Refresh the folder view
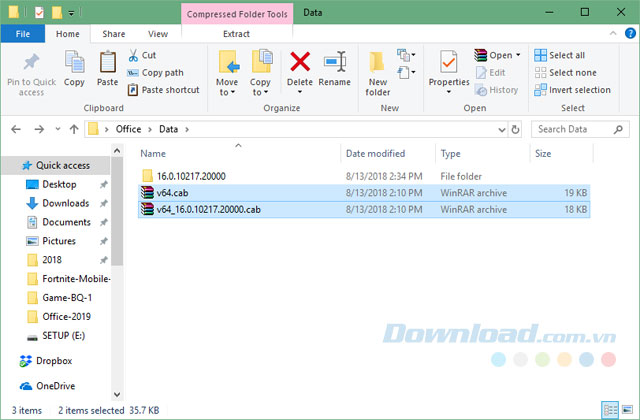Viewport: 640px width, 420px height. point(515,130)
